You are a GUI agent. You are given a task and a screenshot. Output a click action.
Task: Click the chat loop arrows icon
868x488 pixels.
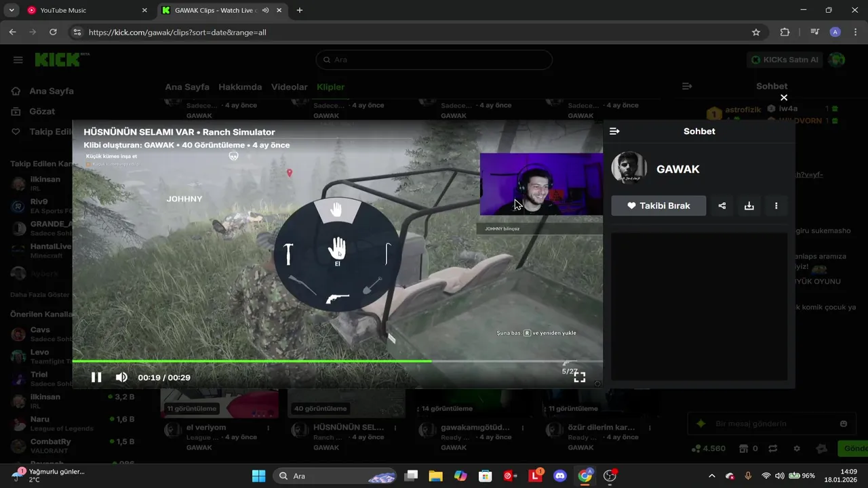click(772, 449)
